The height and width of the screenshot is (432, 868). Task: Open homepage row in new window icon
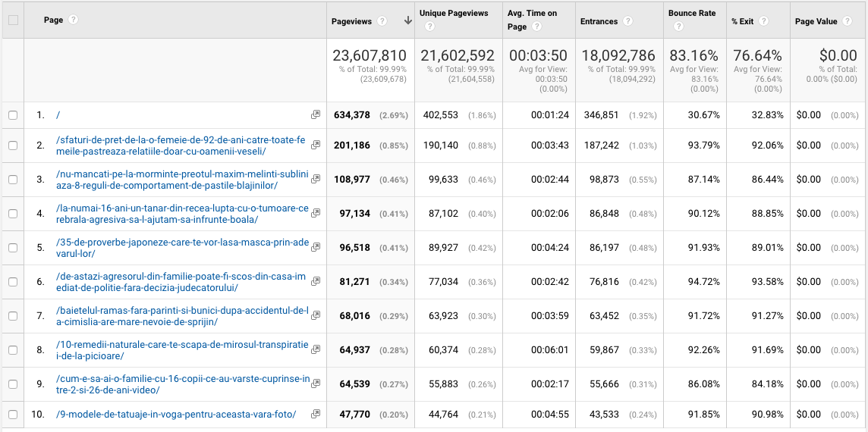[x=315, y=115]
